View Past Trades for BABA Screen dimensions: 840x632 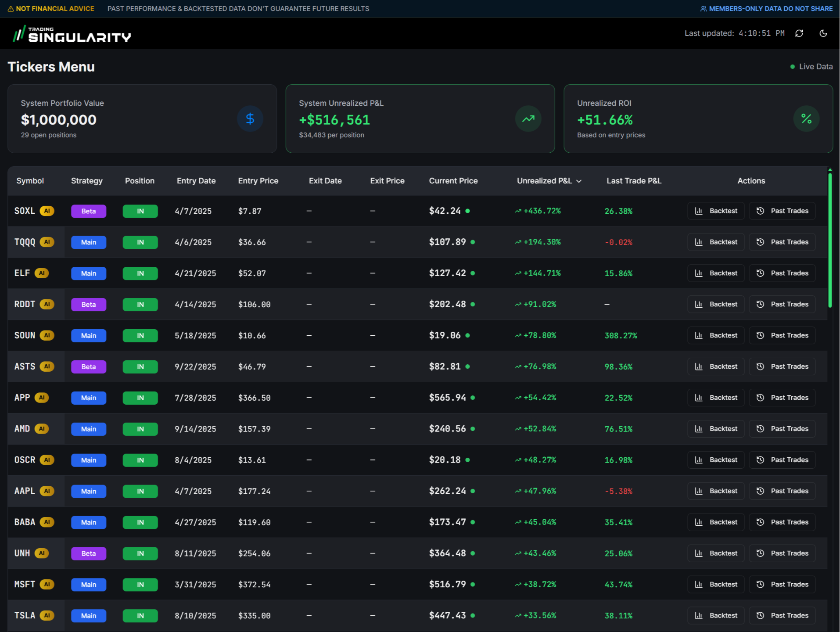(782, 522)
